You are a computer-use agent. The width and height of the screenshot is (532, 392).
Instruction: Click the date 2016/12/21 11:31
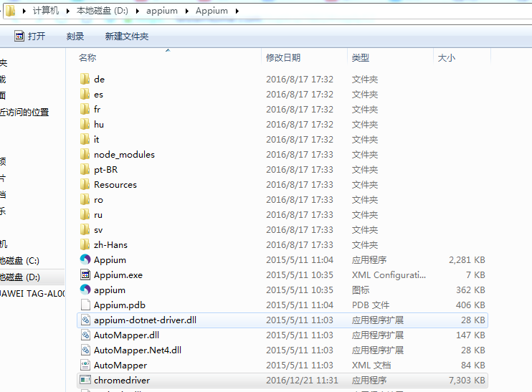click(302, 380)
